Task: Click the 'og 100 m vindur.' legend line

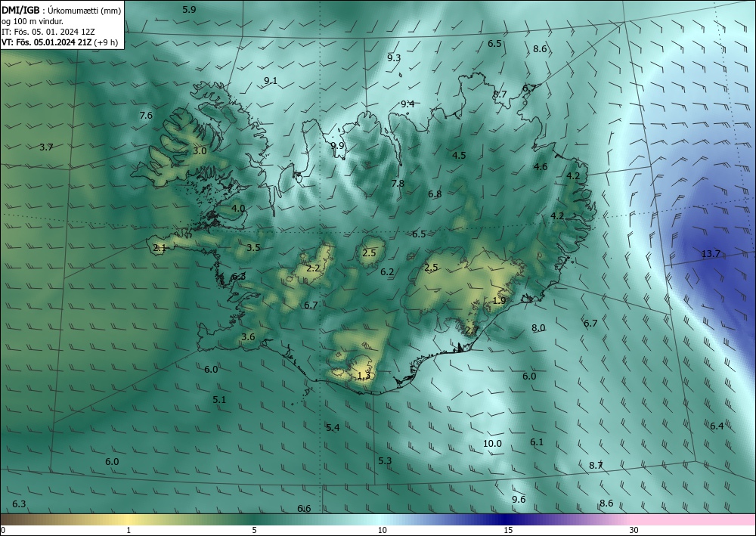Action: 33,20
